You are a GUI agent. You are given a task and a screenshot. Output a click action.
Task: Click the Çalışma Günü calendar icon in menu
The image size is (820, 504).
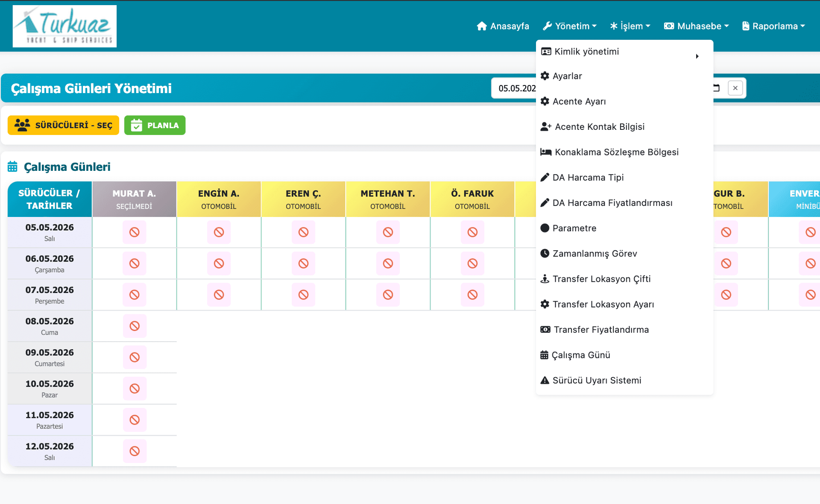[x=544, y=355]
